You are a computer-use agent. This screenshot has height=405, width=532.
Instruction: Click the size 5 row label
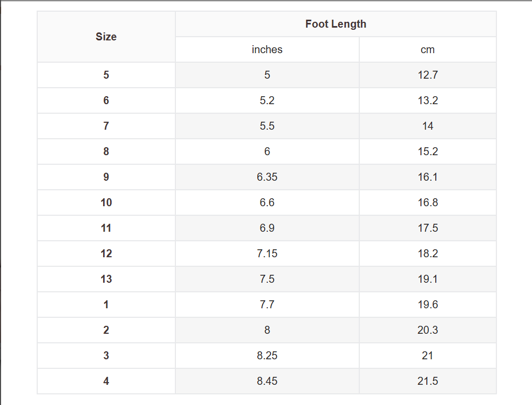106,75
